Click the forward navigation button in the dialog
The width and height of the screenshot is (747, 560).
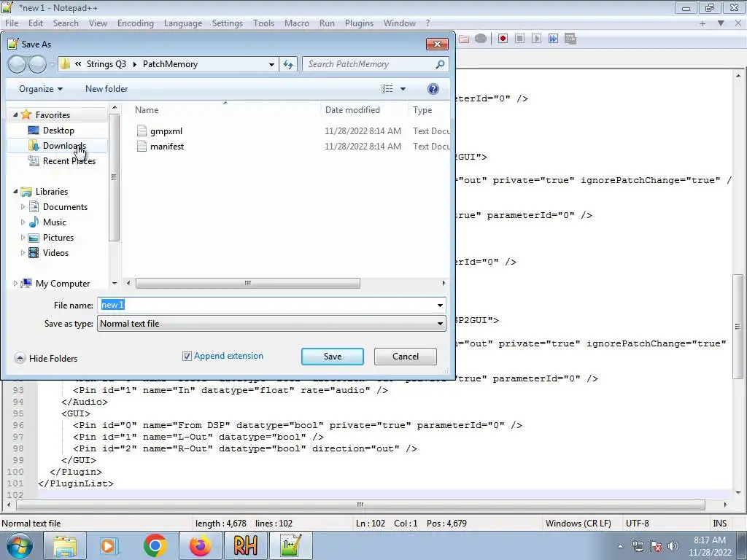pos(38,64)
